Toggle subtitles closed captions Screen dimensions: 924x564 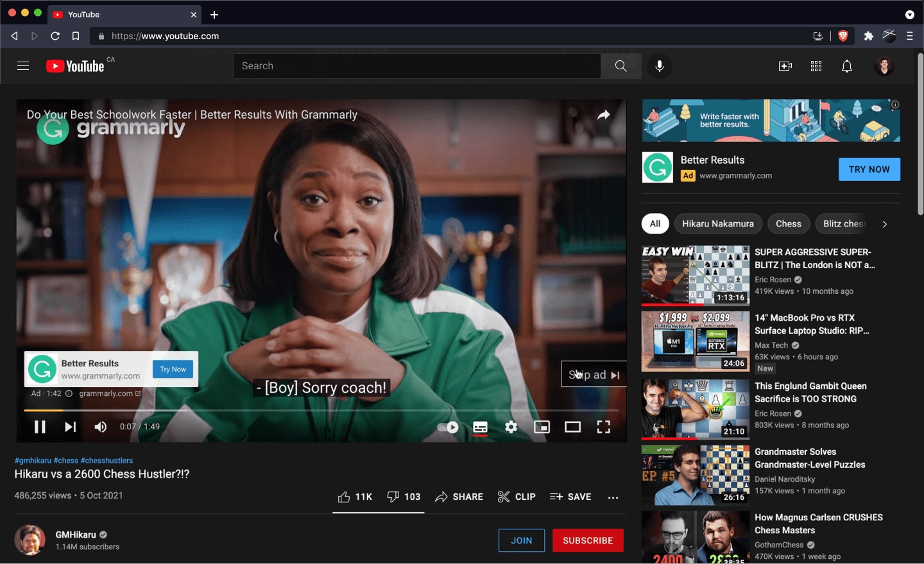point(480,427)
